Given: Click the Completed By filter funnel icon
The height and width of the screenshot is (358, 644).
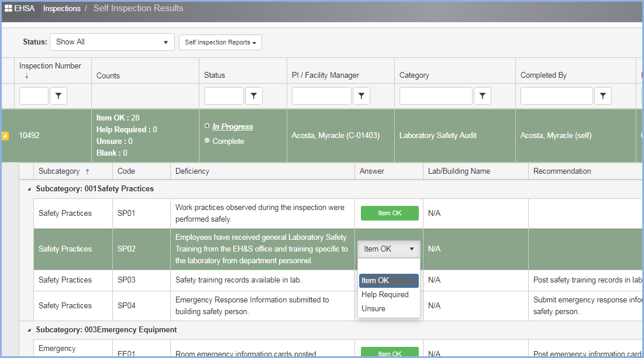Looking at the screenshot, I should [603, 96].
